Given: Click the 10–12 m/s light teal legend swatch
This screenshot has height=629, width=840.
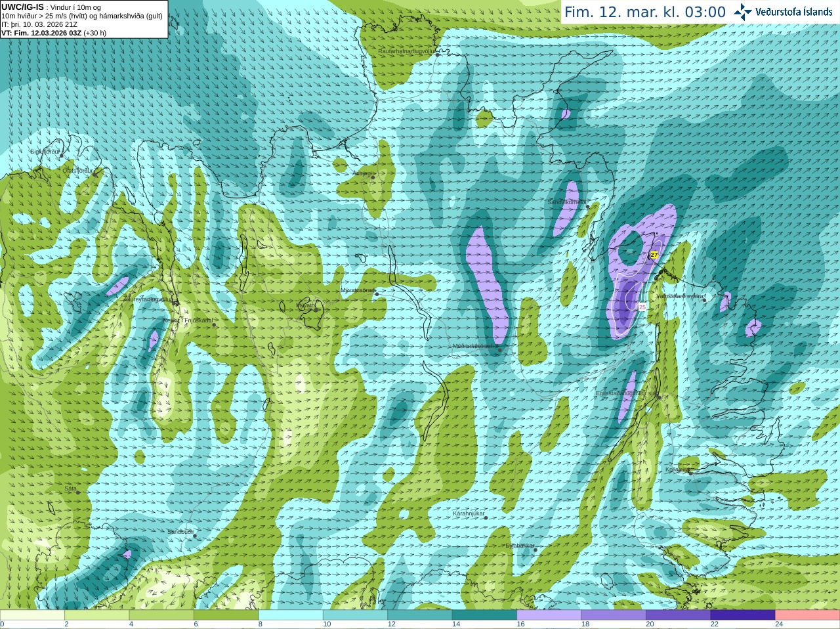Looking at the screenshot, I should point(355,615).
